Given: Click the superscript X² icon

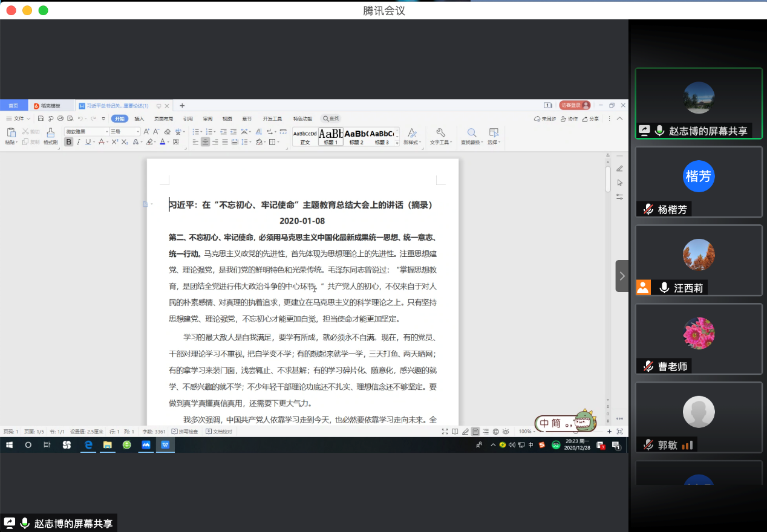Looking at the screenshot, I should 114,142.
